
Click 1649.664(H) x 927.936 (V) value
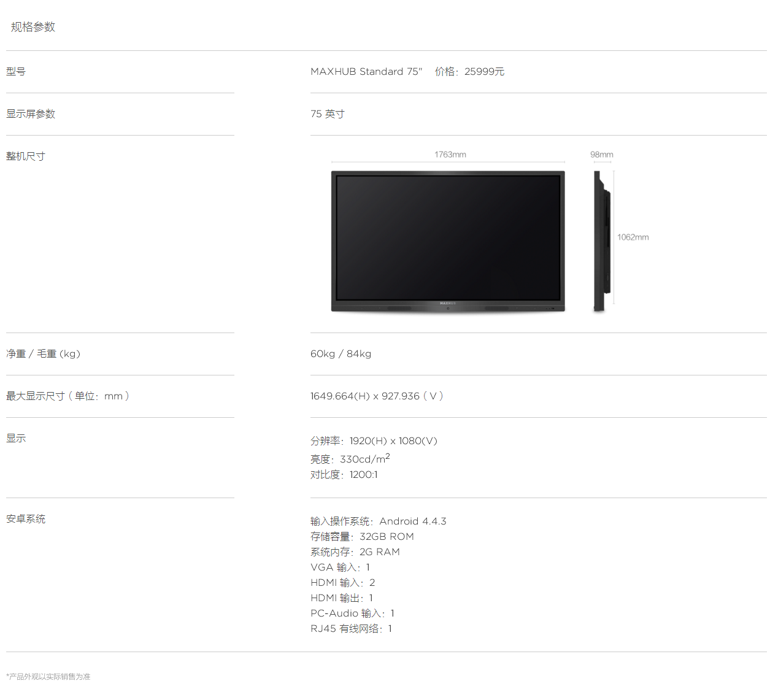click(377, 396)
